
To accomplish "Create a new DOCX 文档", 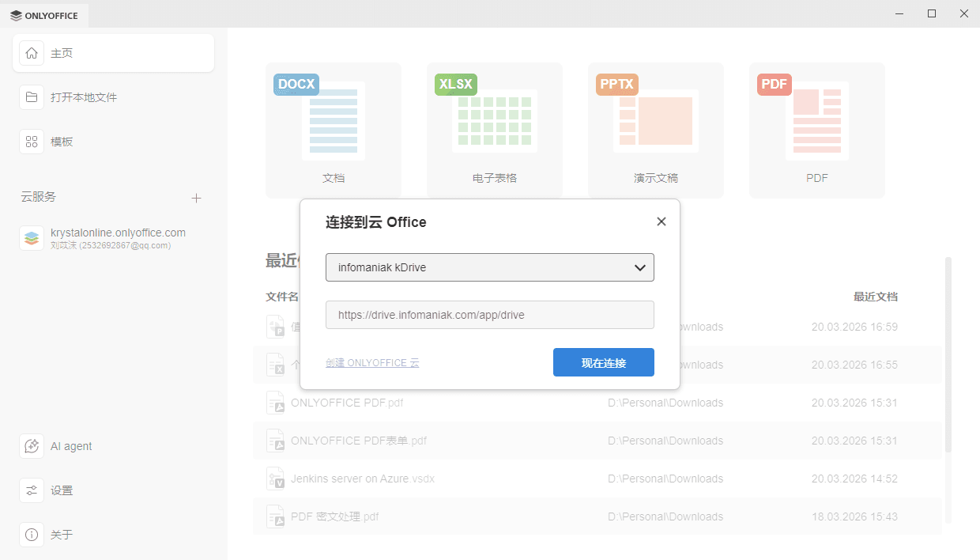I will click(x=334, y=130).
